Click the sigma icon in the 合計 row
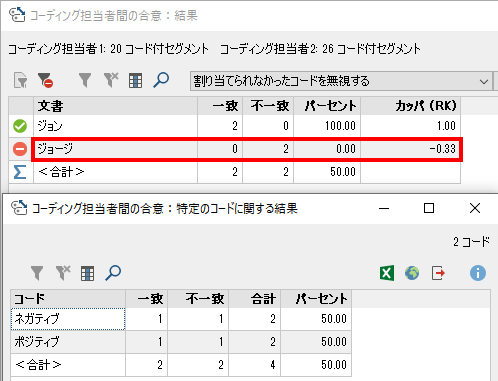 pos(20,172)
